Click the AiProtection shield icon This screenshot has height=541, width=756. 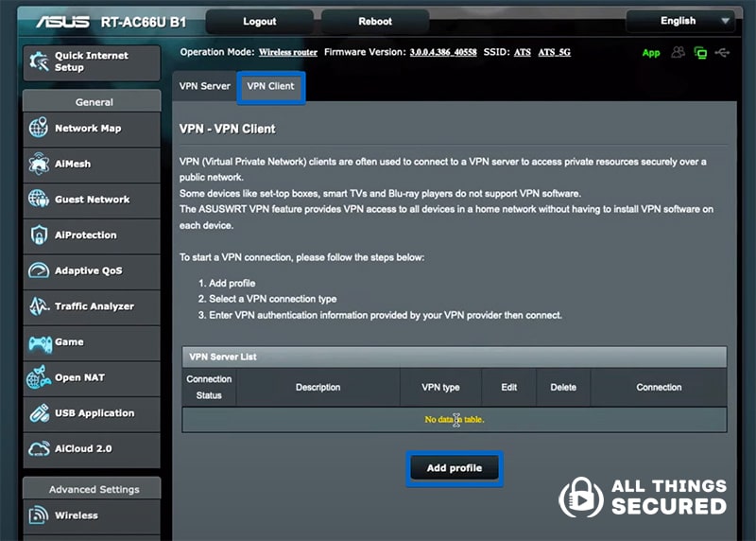point(39,235)
